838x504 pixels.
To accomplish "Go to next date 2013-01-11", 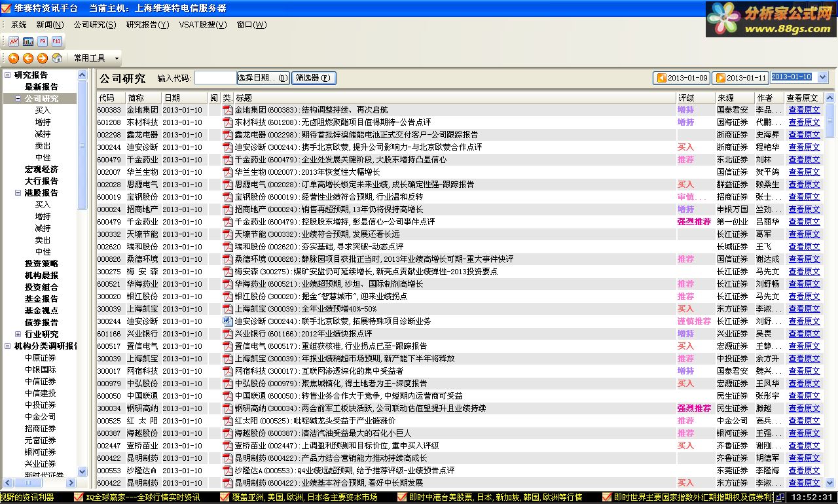I will click(740, 78).
